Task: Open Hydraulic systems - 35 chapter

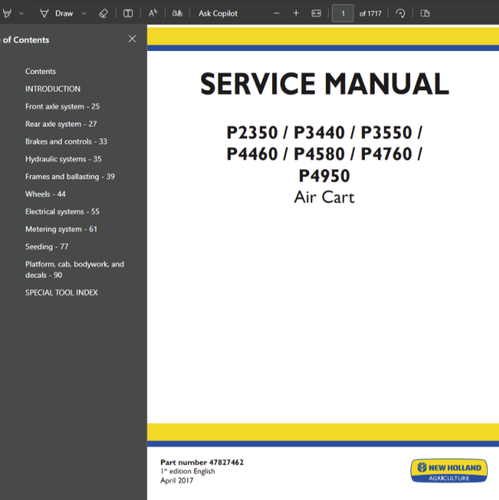Action: 63,159
